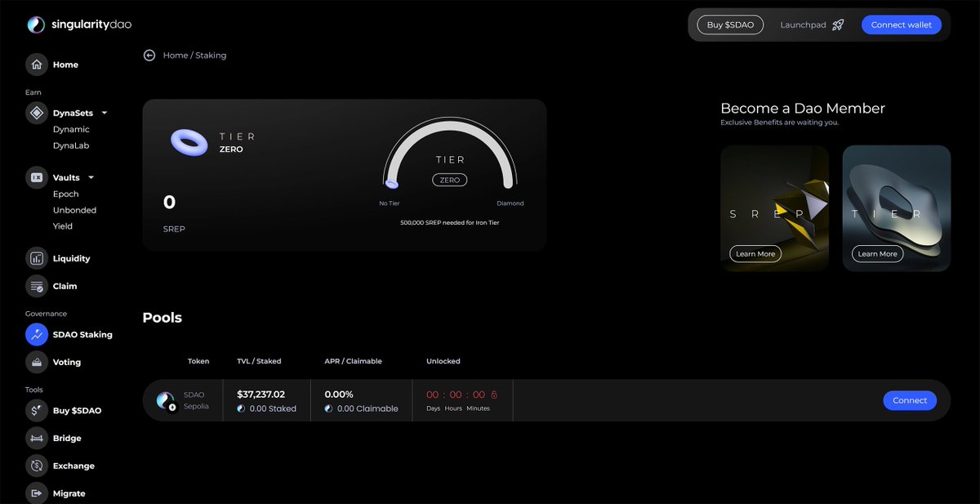Select Epoch under Vaults
Image resolution: width=980 pixels, height=504 pixels.
tap(66, 194)
